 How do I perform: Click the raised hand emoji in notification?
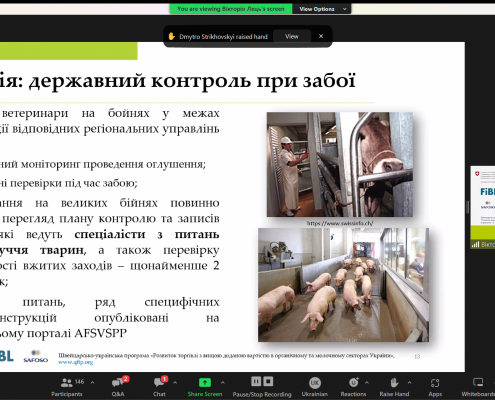[172, 36]
